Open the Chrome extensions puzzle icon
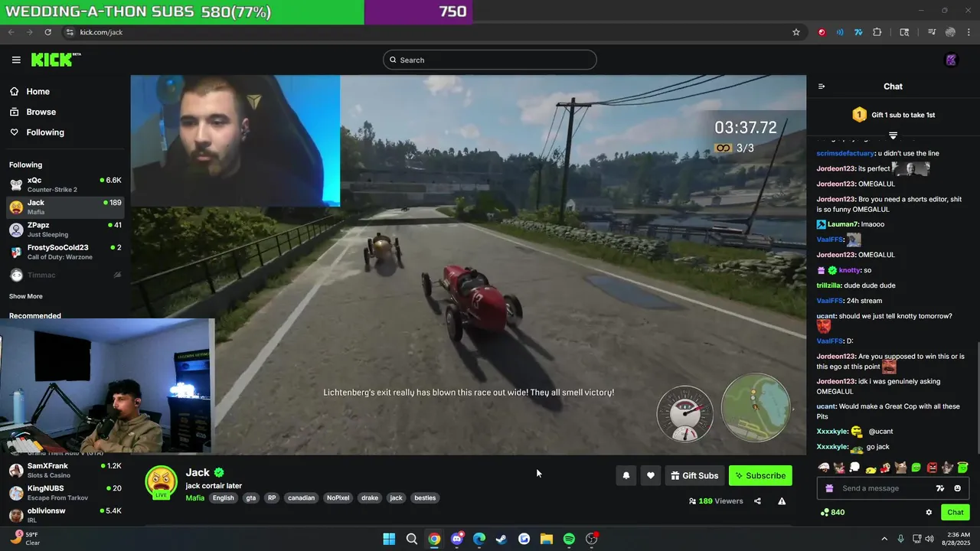Image resolution: width=980 pixels, height=551 pixels. [877, 32]
